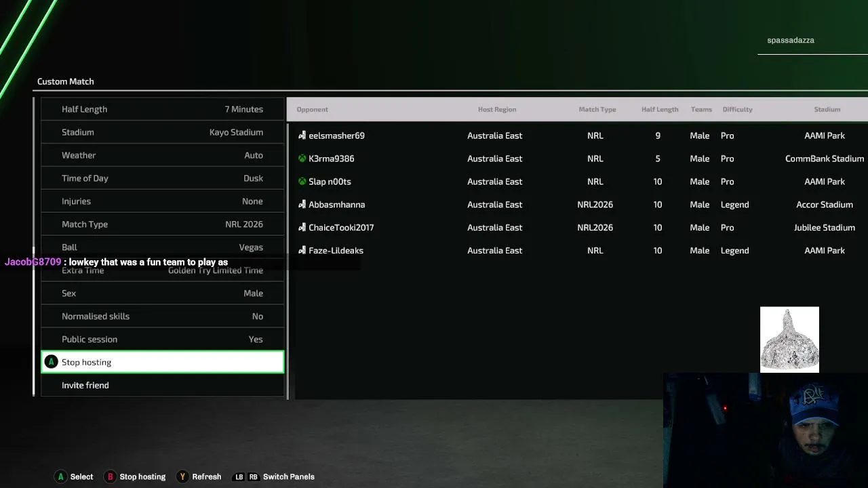The height and width of the screenshot is (488, 868).
Task: Click the yellow Y button icon next to Refresh
Action: click(182, 476)
